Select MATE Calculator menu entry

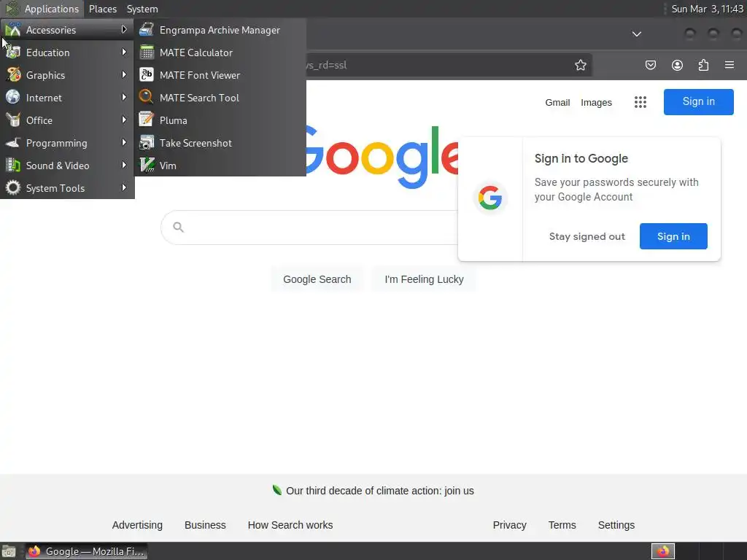click(220, 52)
